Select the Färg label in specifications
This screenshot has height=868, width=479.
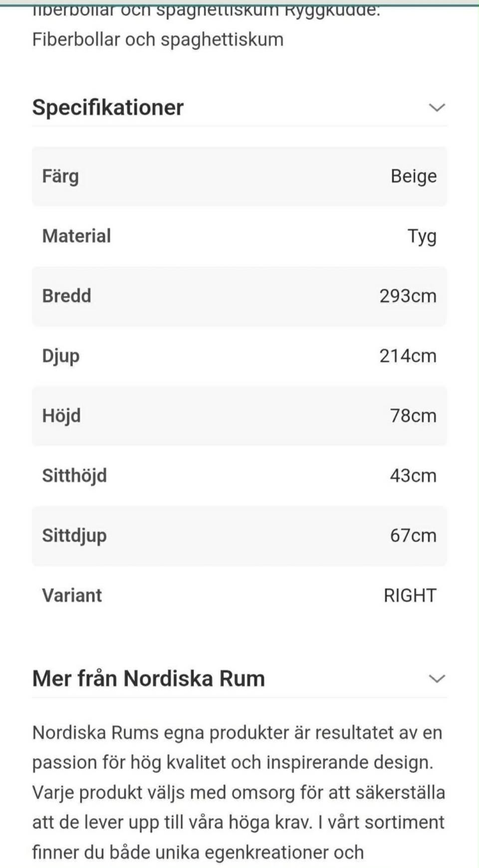tap(60, 176)
